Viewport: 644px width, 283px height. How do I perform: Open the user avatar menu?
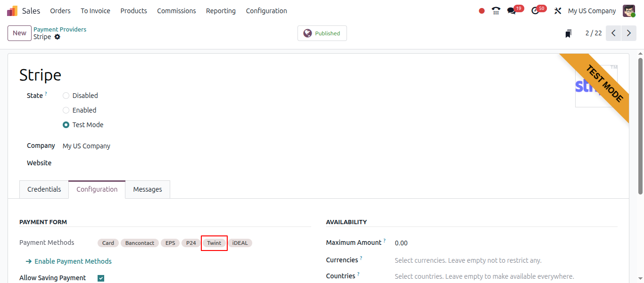pyautogui.click(x=629, y=11)
